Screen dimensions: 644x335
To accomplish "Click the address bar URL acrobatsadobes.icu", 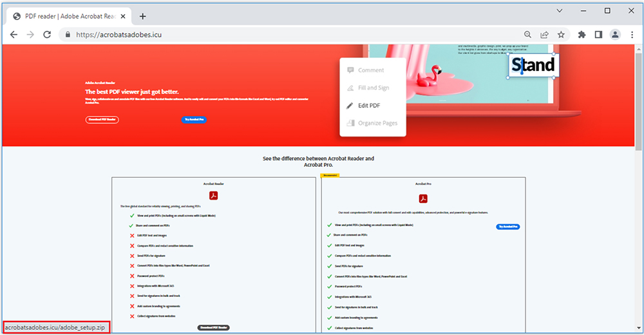I will [x=118, y=35].
